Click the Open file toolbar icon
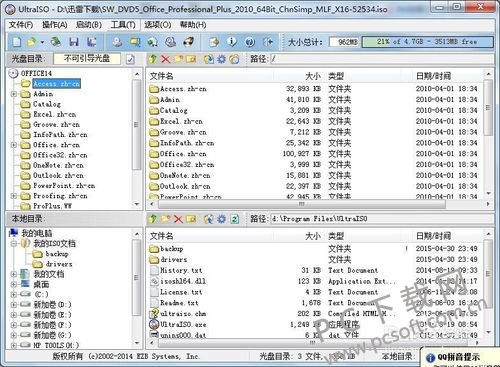This screenshot has height=367, width=500. point(32,42)
